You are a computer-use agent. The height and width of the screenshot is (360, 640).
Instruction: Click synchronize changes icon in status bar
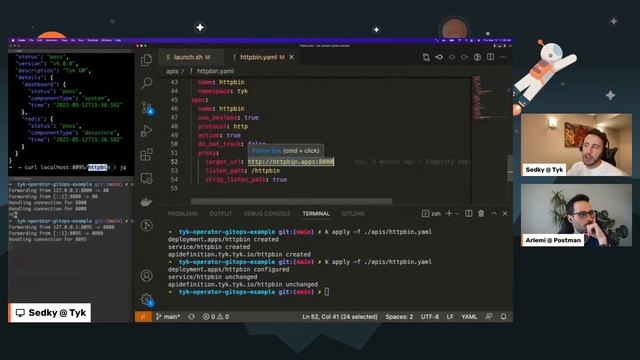click(x=191, y=317)
